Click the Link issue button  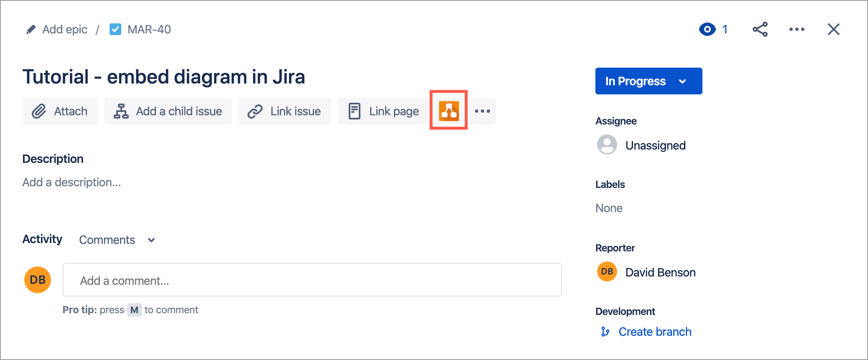click(x=285, y=111)
